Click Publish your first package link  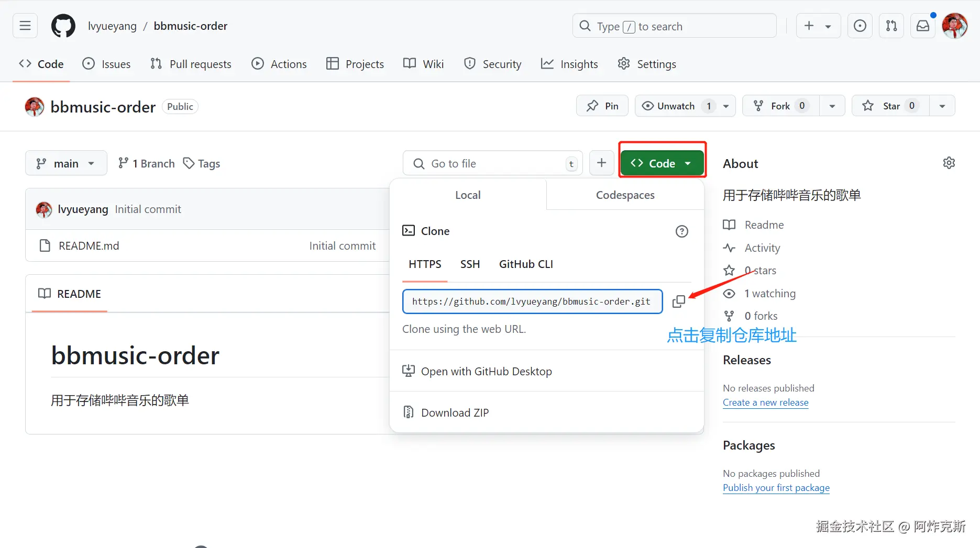(x=776, y=488)
